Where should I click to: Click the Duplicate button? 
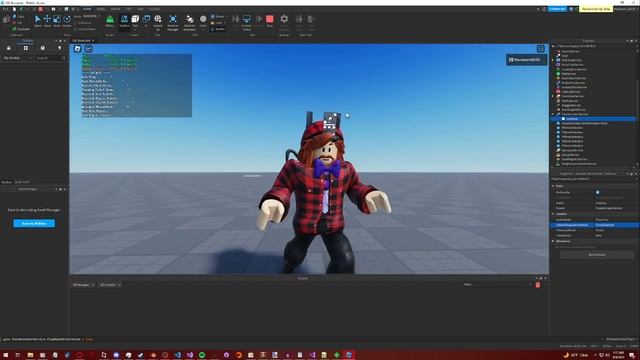[20, 29]
